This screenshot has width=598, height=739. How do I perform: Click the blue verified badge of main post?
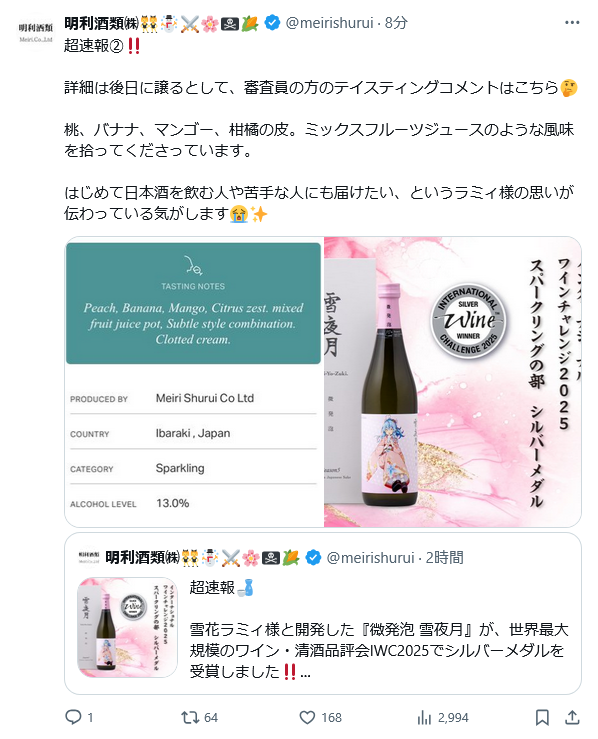(x=272, y=22)
